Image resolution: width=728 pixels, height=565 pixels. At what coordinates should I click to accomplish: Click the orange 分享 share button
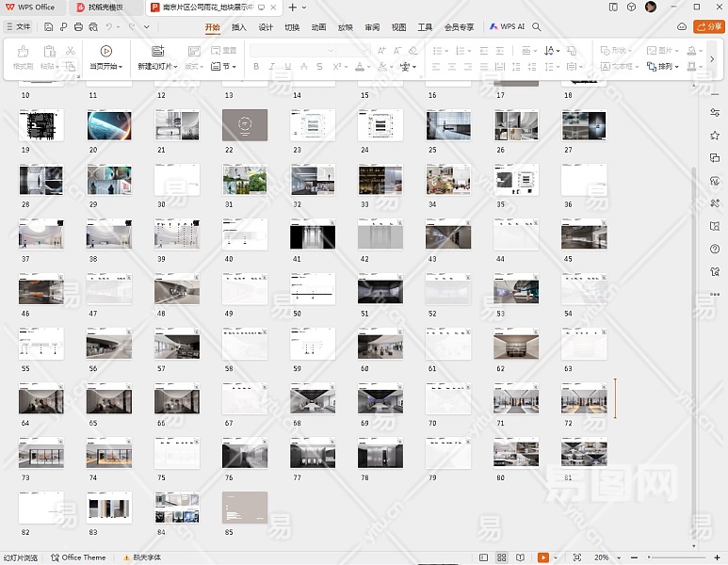pos(708,27)
